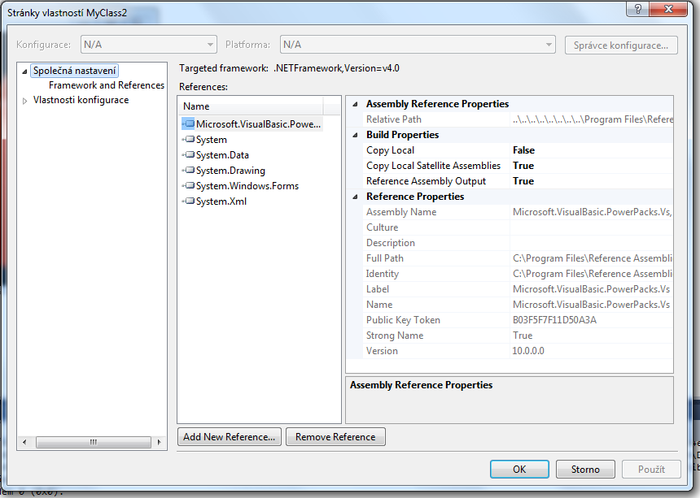The width and height of the screenshot is (700, 498).
Task: Close the MyClass2 property pages dialog
Action: point(668,9)
